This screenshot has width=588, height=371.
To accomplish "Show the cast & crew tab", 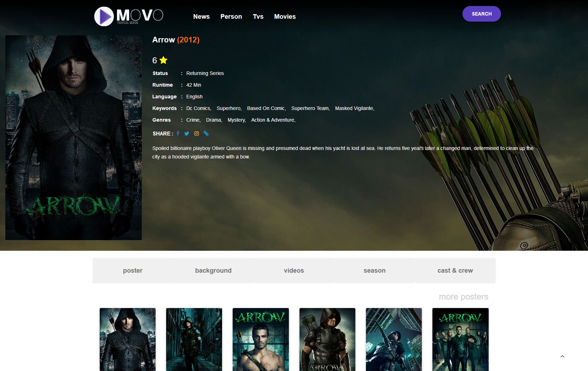I will 455,271.
